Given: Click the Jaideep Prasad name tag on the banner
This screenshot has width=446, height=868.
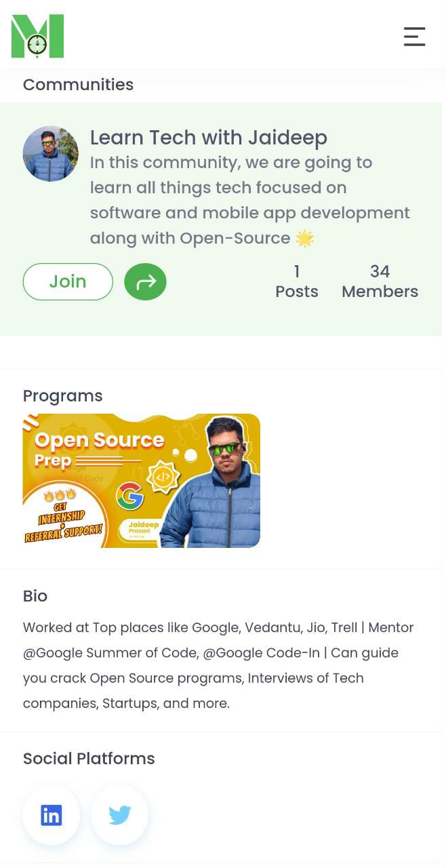Looking at the screenshot, I should pos(144,528).
